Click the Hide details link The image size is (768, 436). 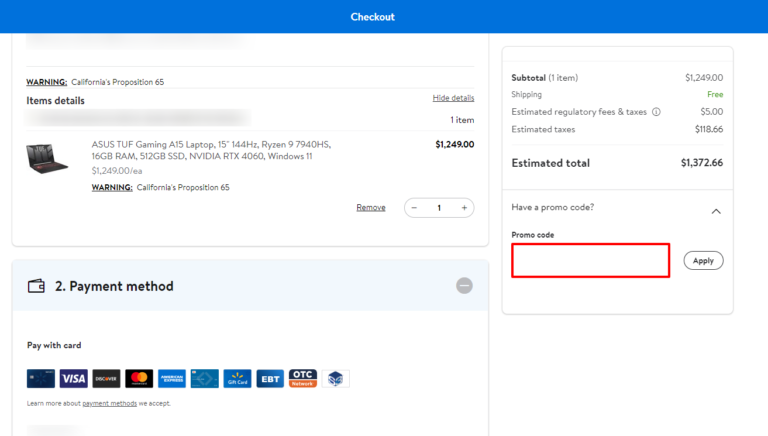pos(453,98)
